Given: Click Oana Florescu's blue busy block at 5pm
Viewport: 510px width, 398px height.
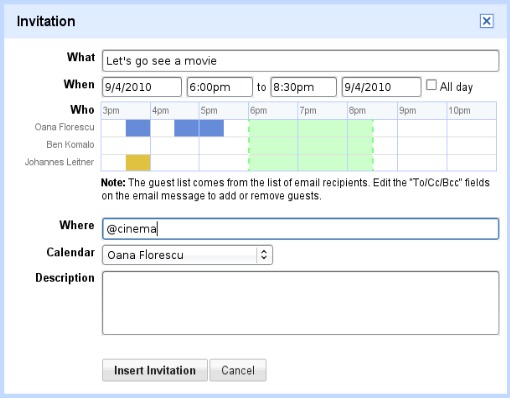Looking at the screenshot, I should pyautogui.click(x=212, y=128).
